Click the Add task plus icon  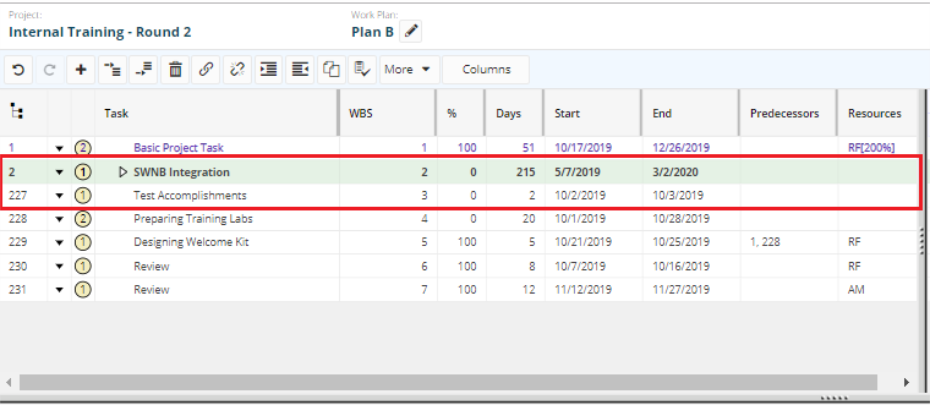click(x=81, y=70)
